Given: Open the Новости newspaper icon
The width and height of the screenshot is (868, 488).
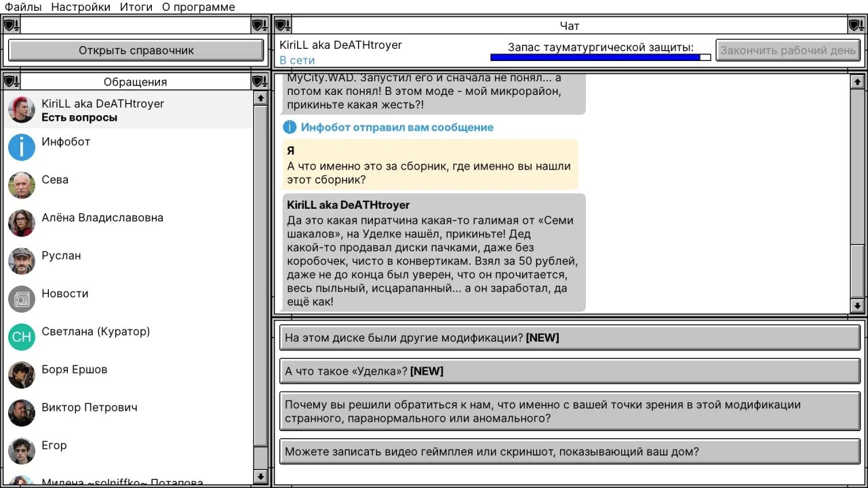Looking at the screenshot, I should tap(22, 300).
